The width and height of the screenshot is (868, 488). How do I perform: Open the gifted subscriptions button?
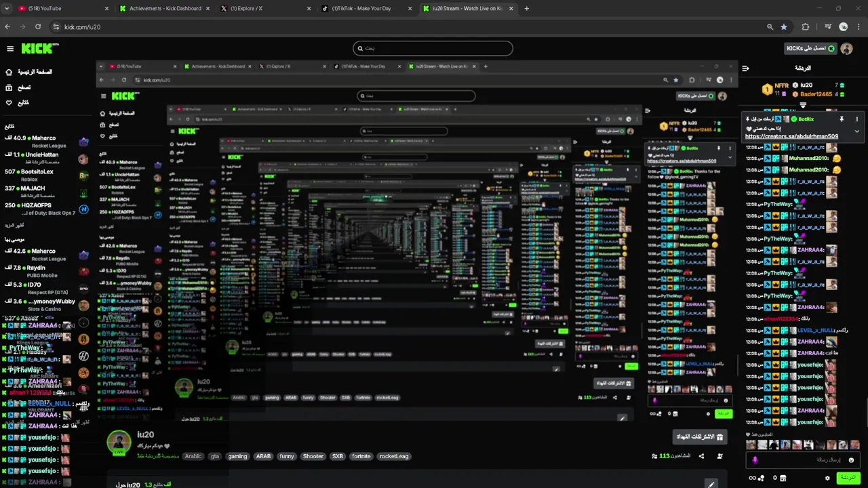pyautogui.click(x=700, y=437)
